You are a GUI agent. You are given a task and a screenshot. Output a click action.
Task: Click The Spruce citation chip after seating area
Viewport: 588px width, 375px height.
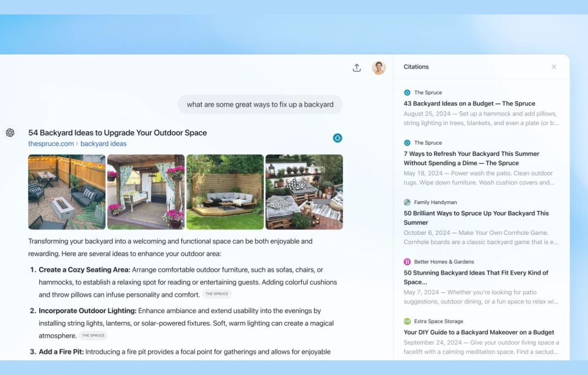pos(217,294)
